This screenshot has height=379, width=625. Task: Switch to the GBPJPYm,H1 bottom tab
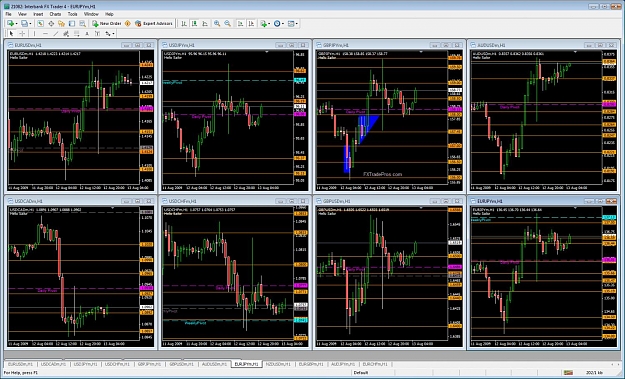click(x=149, y=364)
